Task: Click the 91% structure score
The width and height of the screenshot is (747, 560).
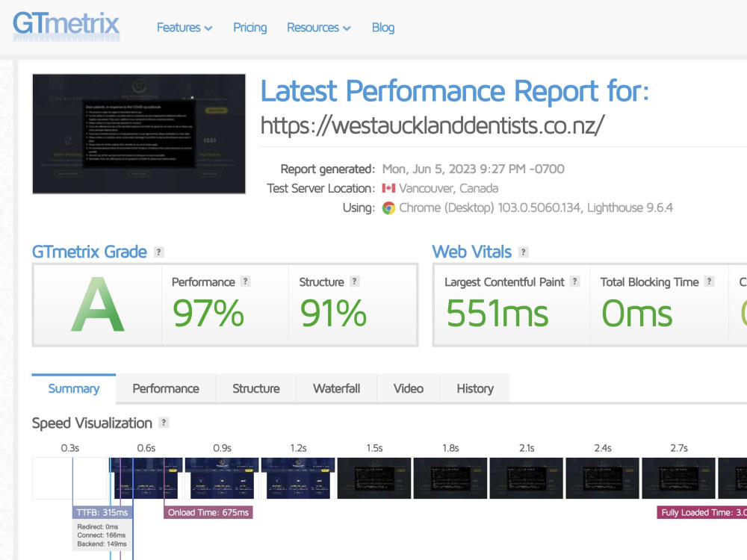Action: click(333, 314)
